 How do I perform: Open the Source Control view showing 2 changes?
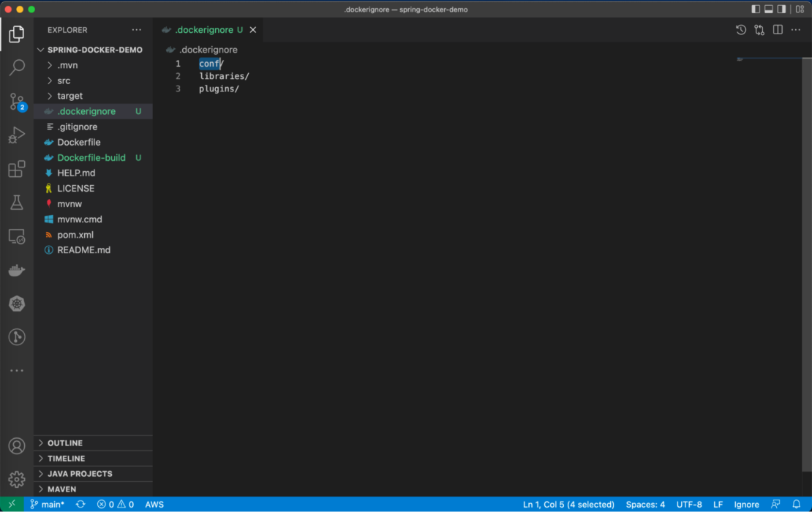(x=18, y=102)
